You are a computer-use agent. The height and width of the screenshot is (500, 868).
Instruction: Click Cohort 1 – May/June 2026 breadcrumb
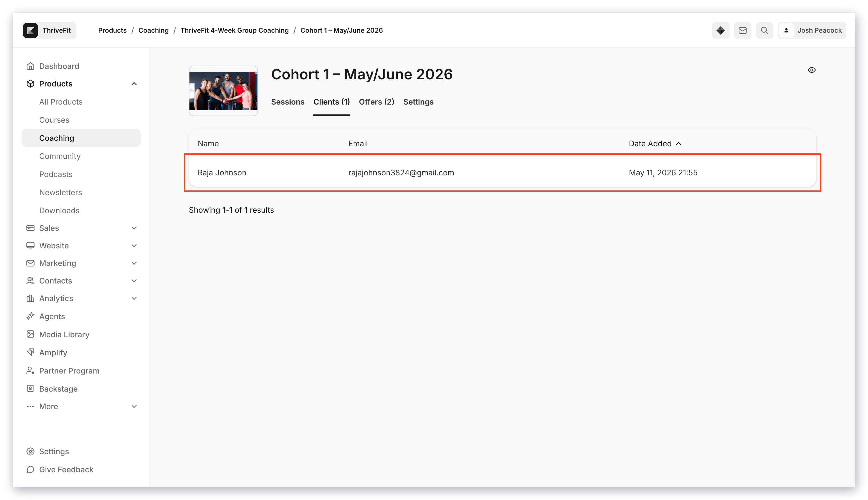(341, 30)
